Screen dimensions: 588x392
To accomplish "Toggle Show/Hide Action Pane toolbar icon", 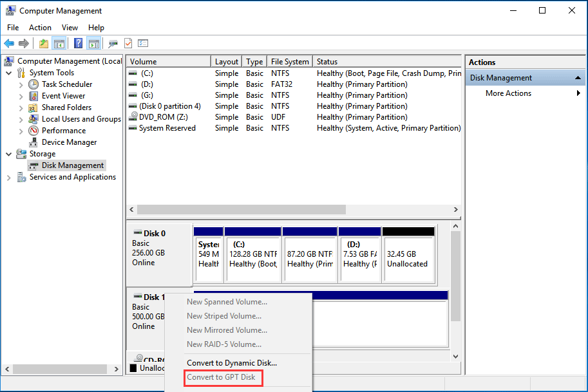I will pyautogui.click(x=94, y=44).
